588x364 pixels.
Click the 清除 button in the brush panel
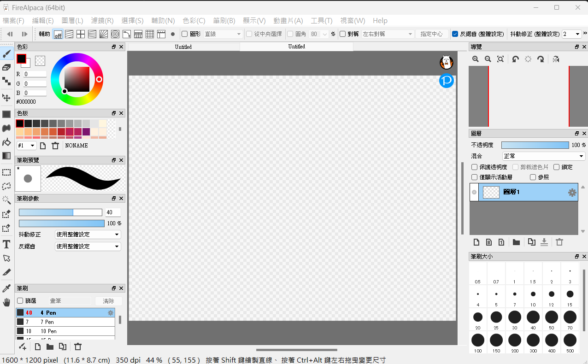tap(109, 300)
